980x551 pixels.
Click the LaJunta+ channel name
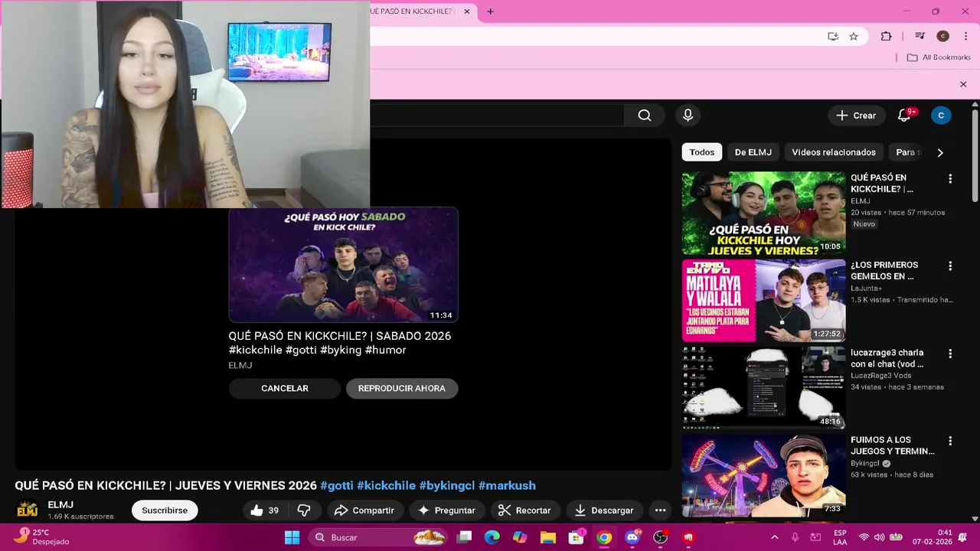click(x=866, y=289)
